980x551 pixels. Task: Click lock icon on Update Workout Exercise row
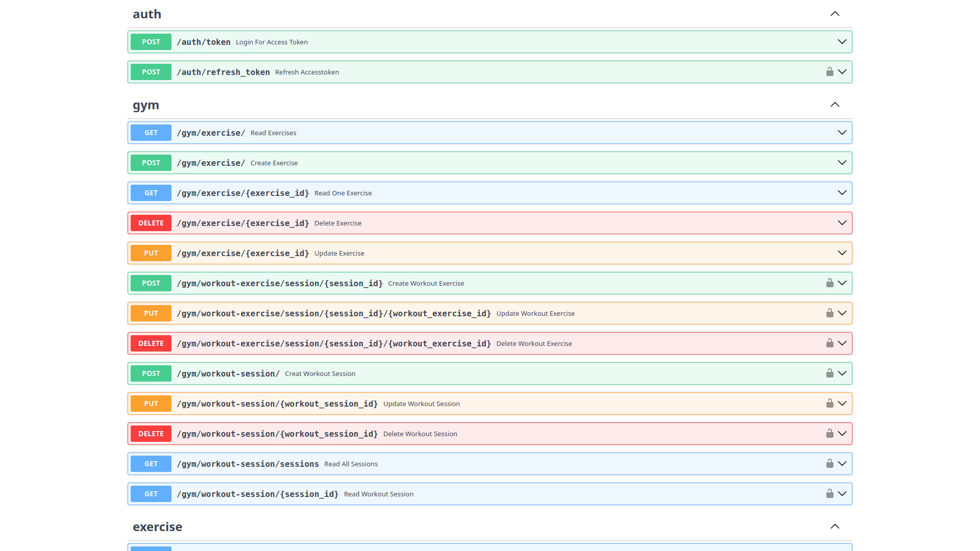point(830,313)
